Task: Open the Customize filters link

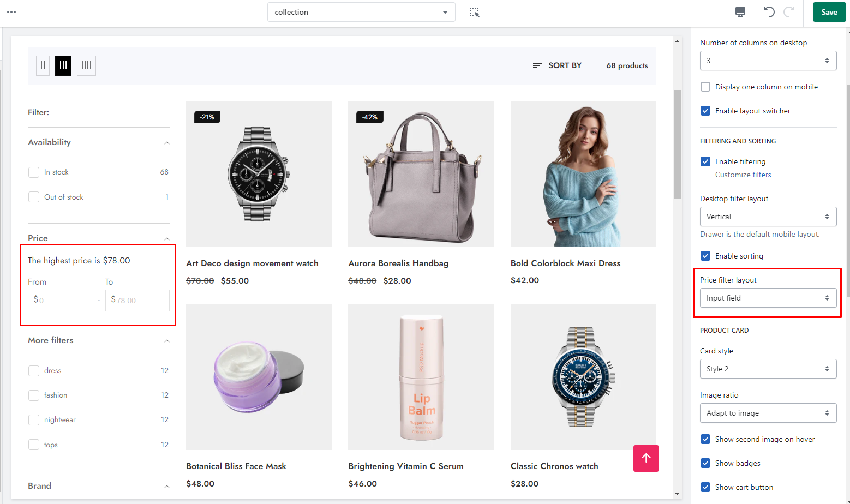Action: [x=761, y=175]
